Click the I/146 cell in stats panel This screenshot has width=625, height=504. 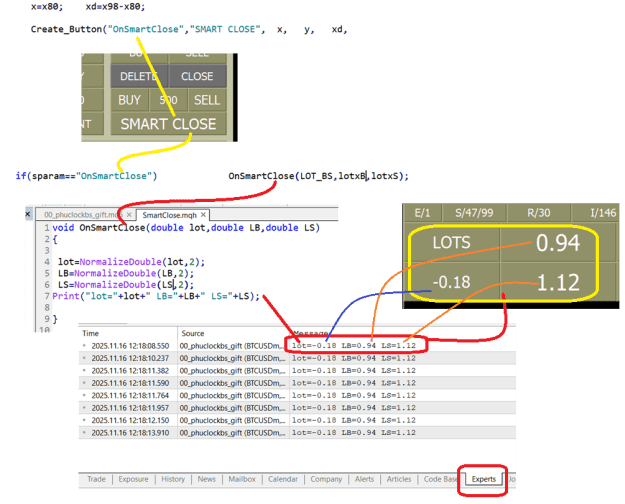coord(596,213)
